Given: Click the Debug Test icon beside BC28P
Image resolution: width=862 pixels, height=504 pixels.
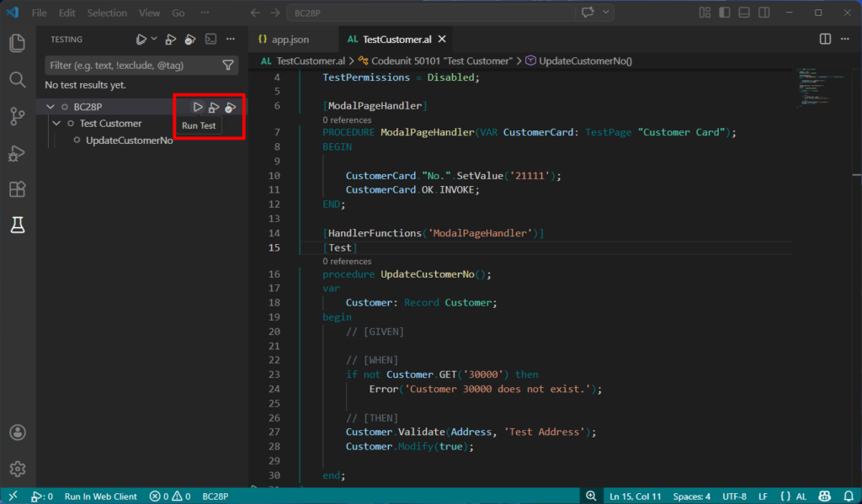Looking at the screenshot, I should 214,107.
